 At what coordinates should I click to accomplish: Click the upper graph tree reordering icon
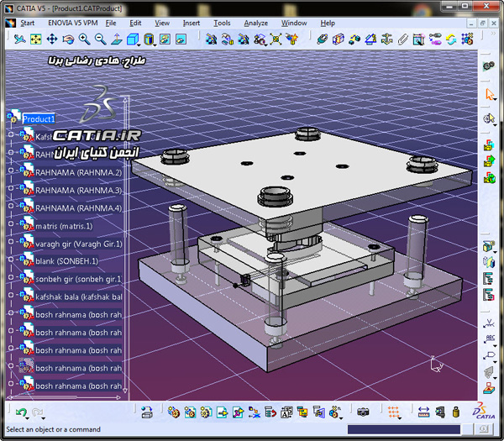(x=489, y=279)
